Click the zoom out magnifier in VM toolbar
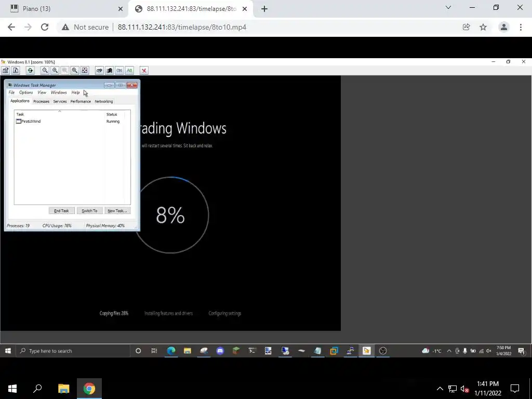532x399 pixels. (x=45, y=70)
